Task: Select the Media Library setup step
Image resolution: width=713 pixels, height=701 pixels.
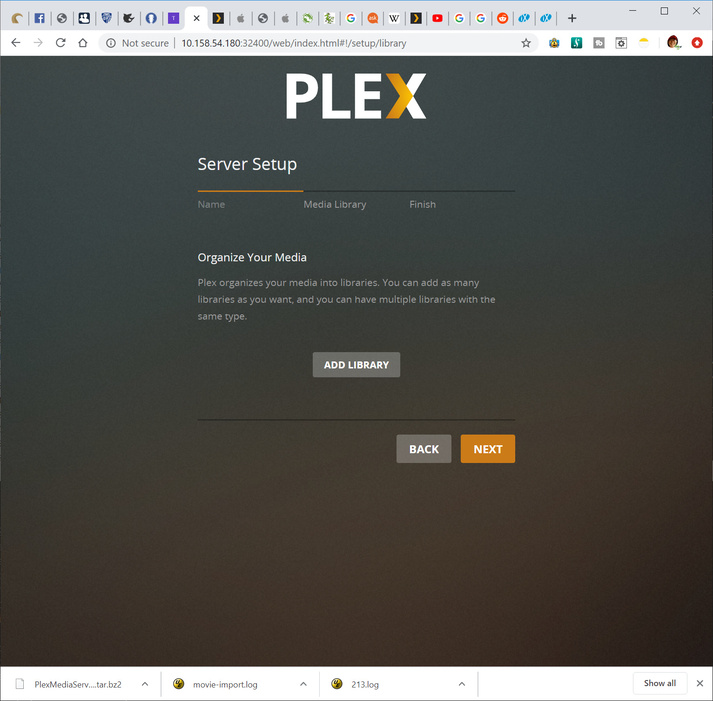Action: 335,205
